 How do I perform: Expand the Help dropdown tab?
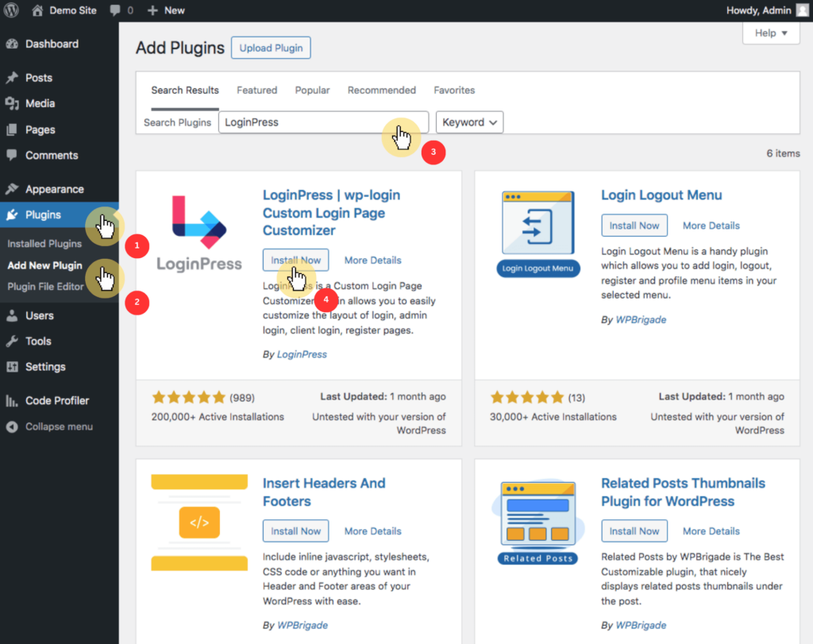(x=770, y=33)
